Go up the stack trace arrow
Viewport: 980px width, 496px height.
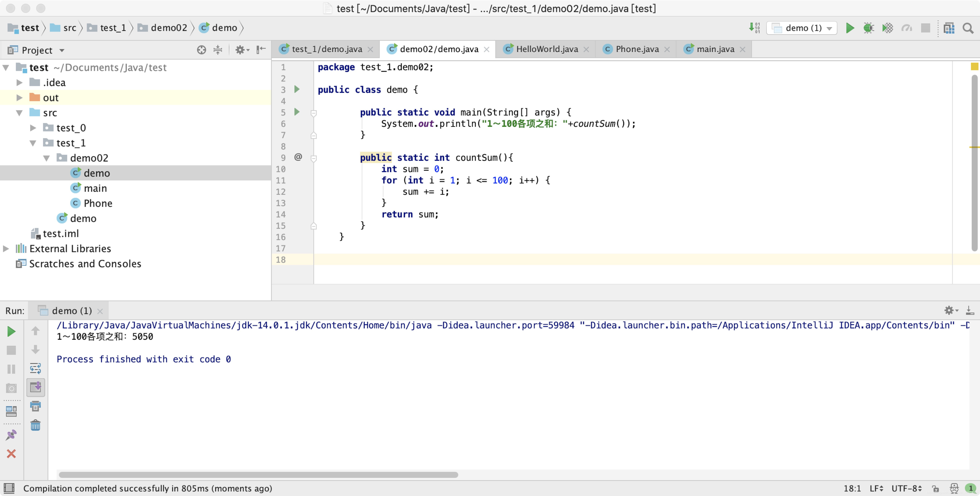[35, 330]
